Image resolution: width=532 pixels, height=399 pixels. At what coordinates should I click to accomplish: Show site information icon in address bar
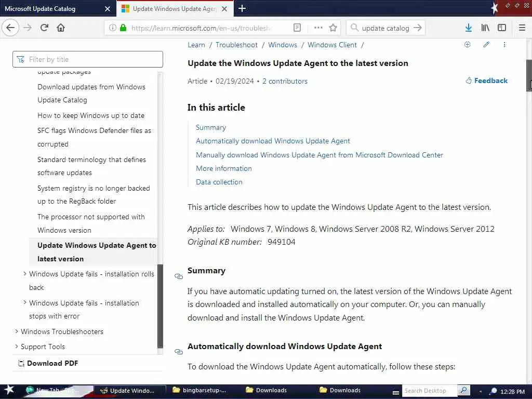pos(113,28)
